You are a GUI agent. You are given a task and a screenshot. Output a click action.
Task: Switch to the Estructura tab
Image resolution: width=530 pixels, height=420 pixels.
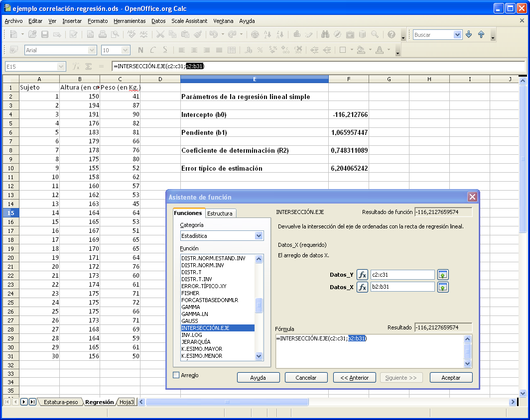pos(220,213)
